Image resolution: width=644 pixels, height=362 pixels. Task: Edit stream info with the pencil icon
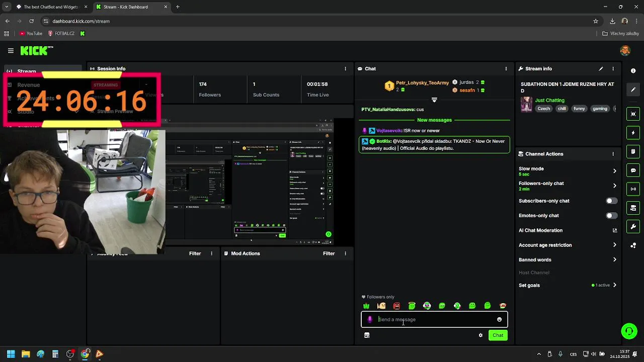point(601,69)
